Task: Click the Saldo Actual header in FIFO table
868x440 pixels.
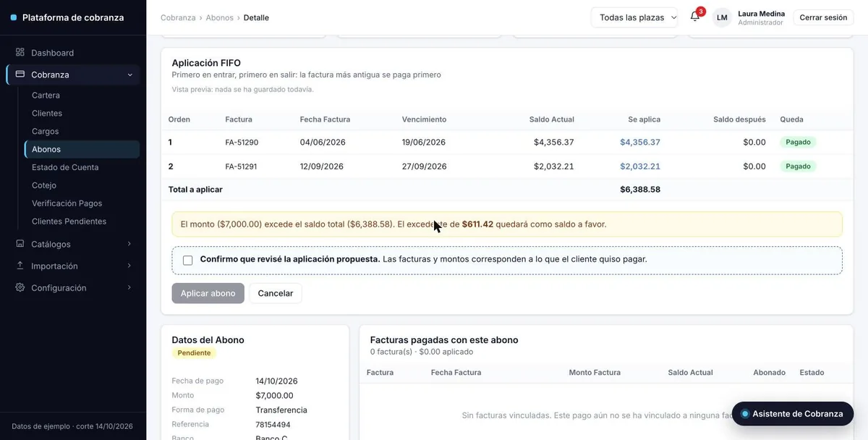Action: 551,119
